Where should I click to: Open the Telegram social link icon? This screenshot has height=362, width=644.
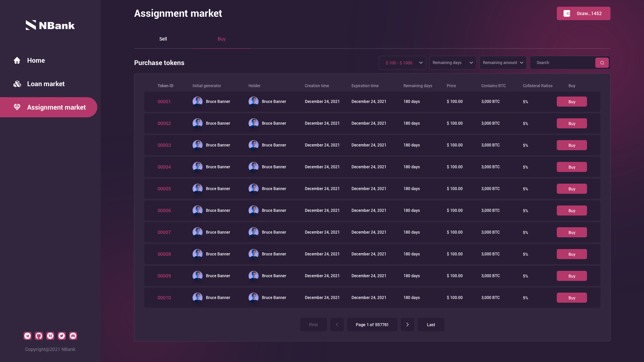[28, 336]
